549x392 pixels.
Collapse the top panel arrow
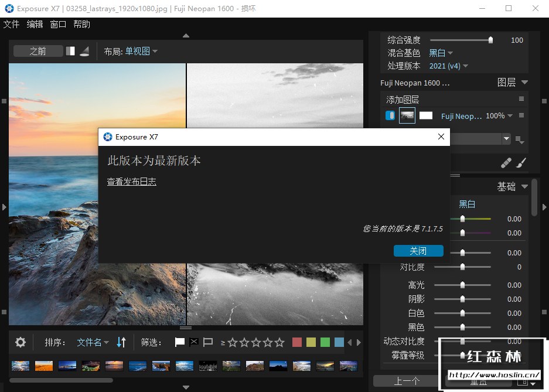coord(186,36)
